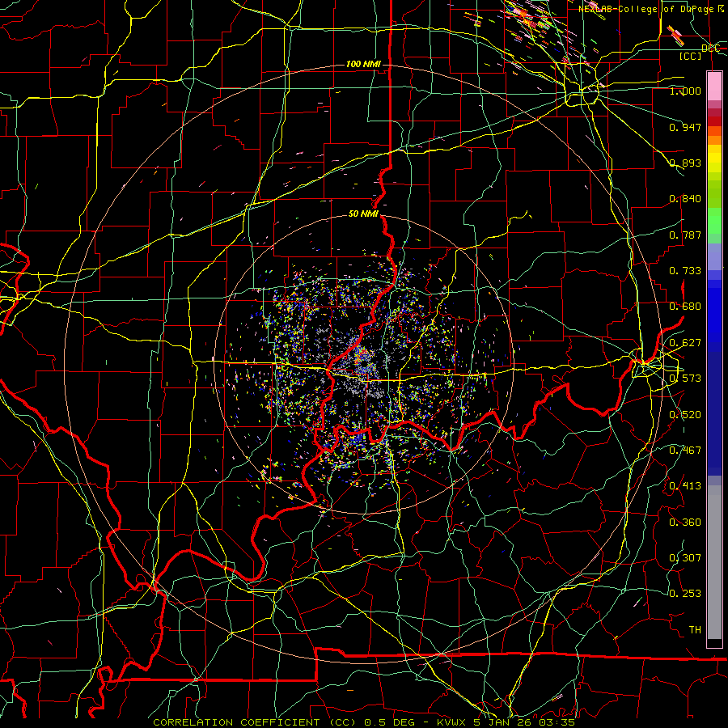Click the 0.360 legend value
This screenshot has width=728, height=728.
point(685,523)
